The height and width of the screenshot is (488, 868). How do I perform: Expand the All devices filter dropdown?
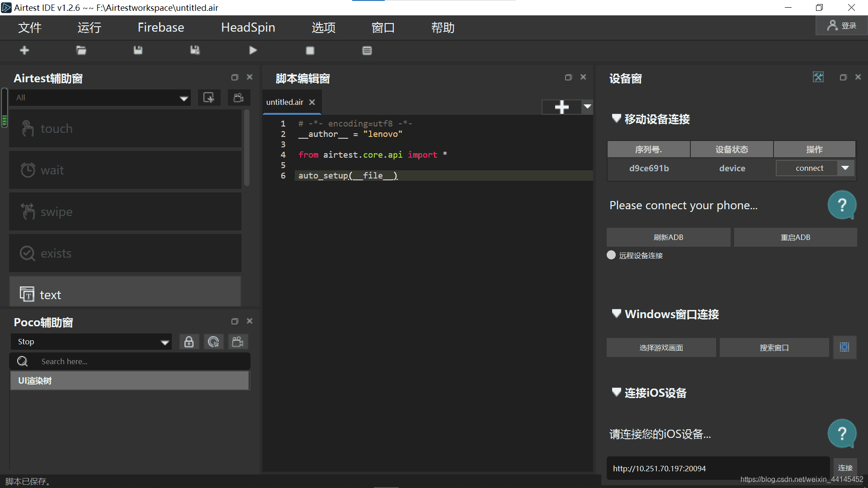[184, 97]
